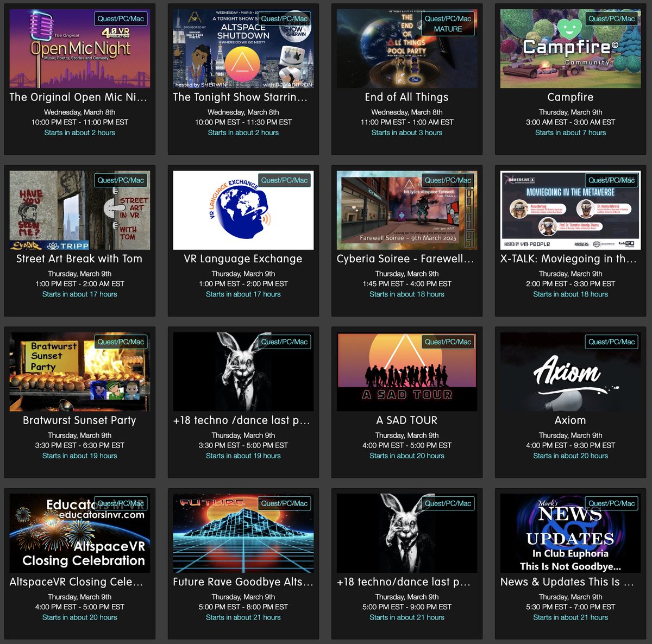Click Quest/PC/Mac badge on Street Art Break
This screenshot has width=652, height=644.
(x=121, y=180)
